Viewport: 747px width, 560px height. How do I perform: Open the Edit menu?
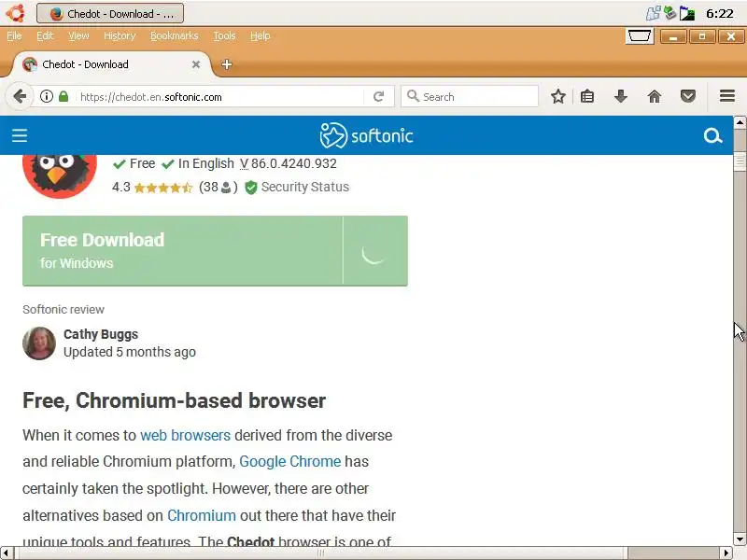(x=45, y=35)
